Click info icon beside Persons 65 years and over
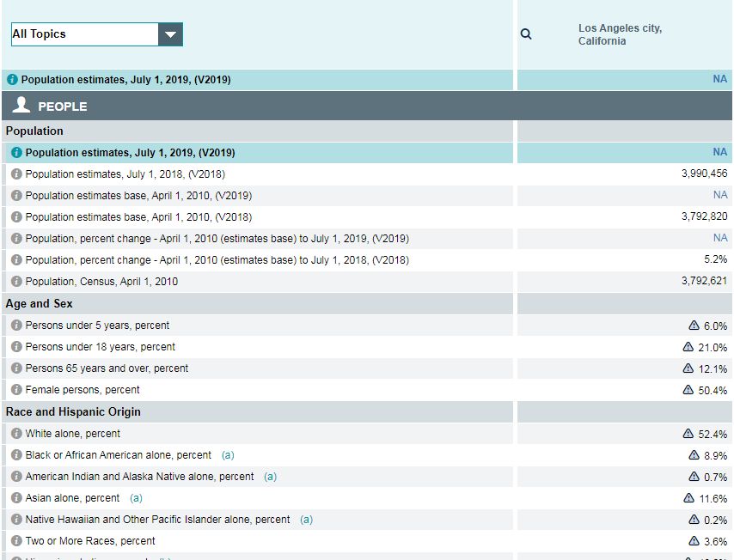This screenshot has width=734, height=560. click(16, 368)
